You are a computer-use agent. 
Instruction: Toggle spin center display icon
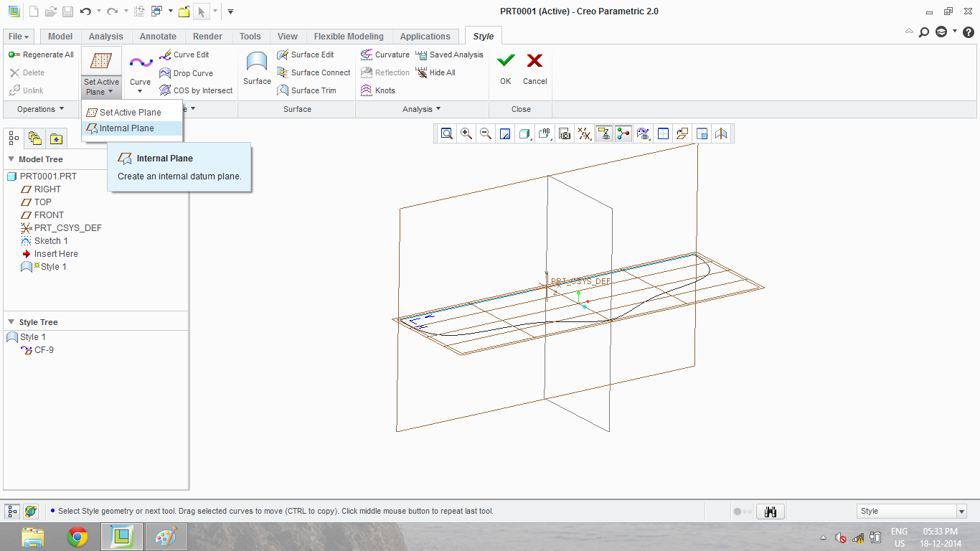623,133
